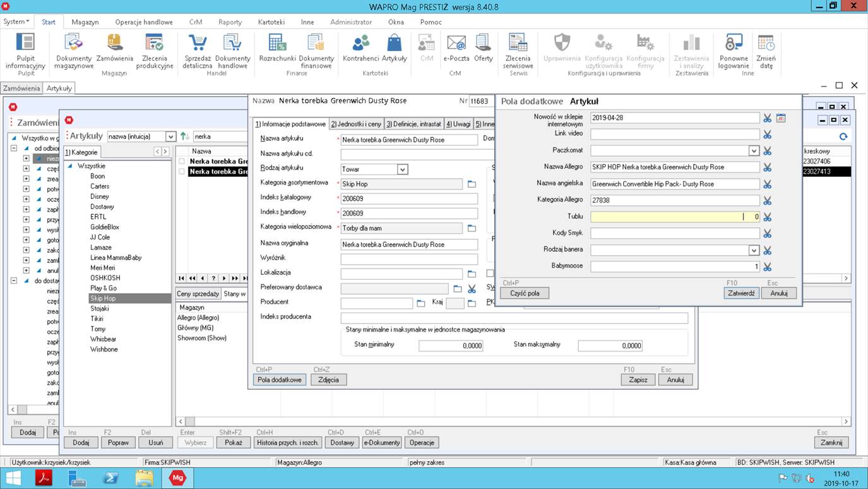
Task: Expand the Rodzaj banera dropdown
Action: pyautogui.click(x=753, y=250)
